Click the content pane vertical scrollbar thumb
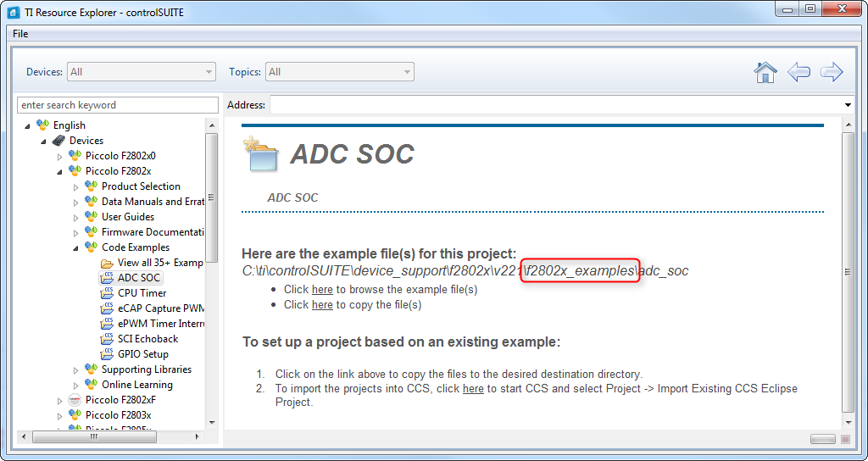This screenshot has height=461, width=868. [848, 272]
